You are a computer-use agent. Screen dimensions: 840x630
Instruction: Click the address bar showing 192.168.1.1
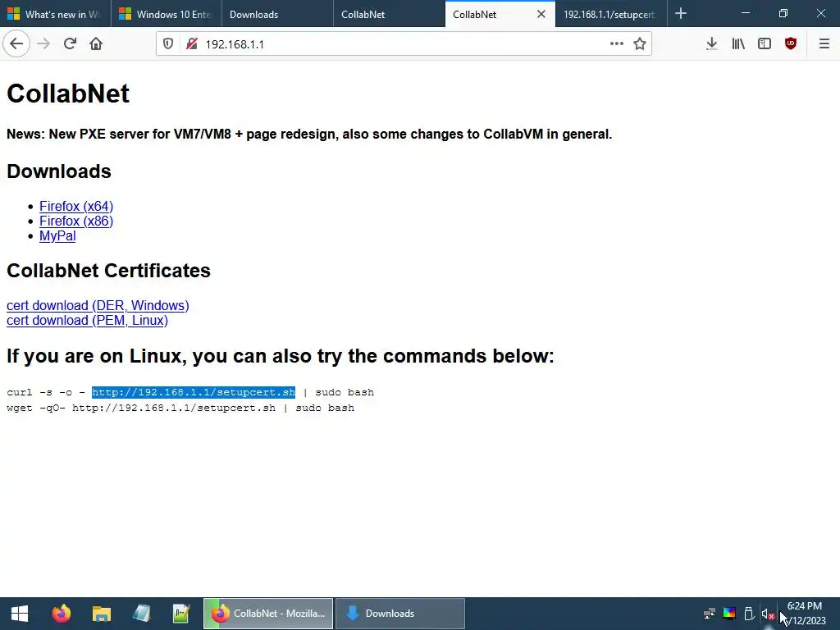402,44
